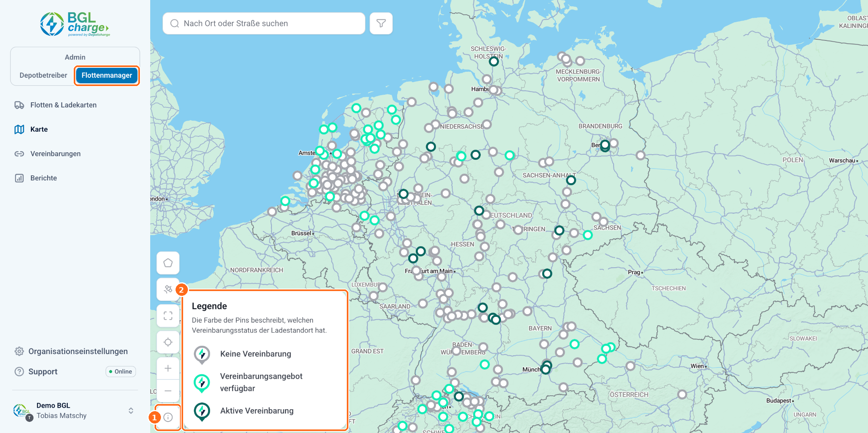Viewport: 868px width, 433px height.
Task: Click the magnifier icon in search field
Action: [x=174, y=23]
